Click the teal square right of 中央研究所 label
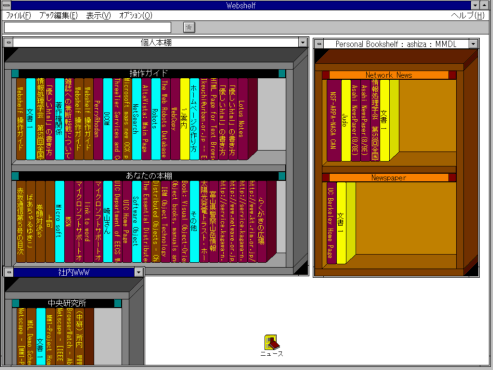 click(118, 303)
